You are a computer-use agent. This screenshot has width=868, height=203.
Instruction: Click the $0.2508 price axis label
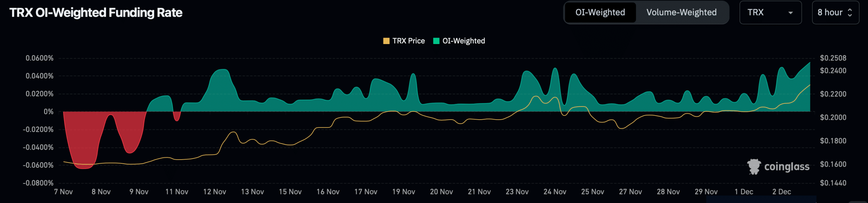point(833,58)
